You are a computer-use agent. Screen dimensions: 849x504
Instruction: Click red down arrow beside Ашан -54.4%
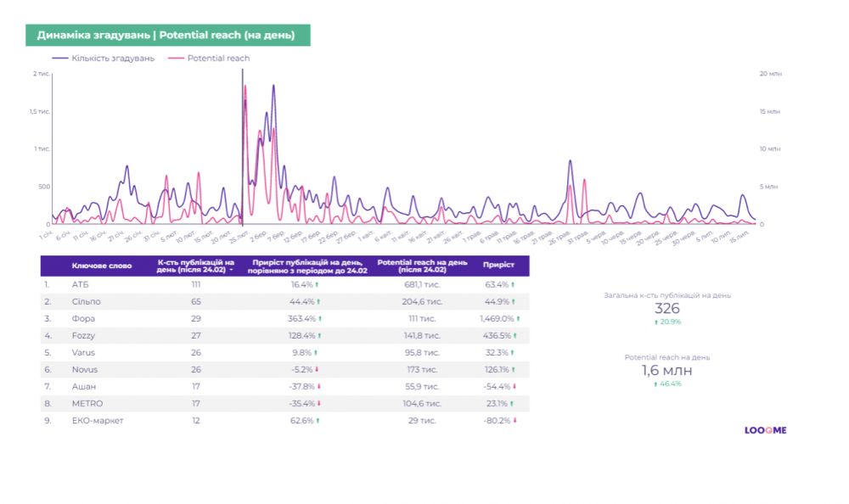514,386
